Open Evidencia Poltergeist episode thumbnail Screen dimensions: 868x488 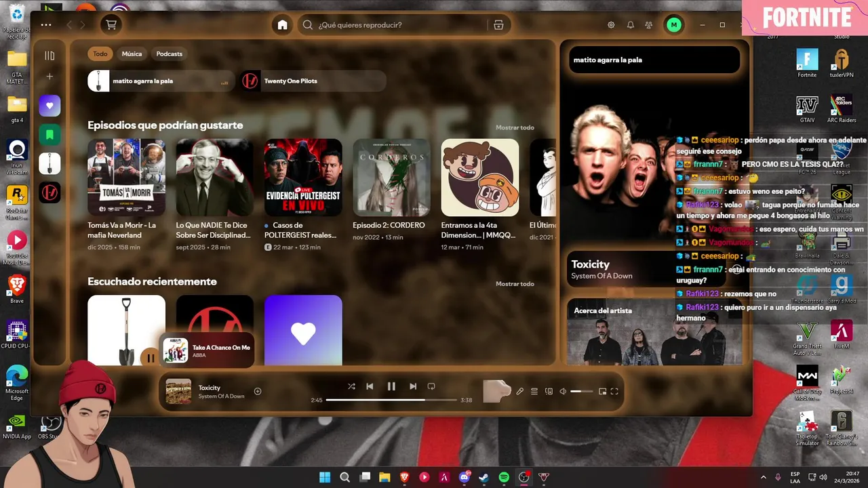click(x=303, y=178)
